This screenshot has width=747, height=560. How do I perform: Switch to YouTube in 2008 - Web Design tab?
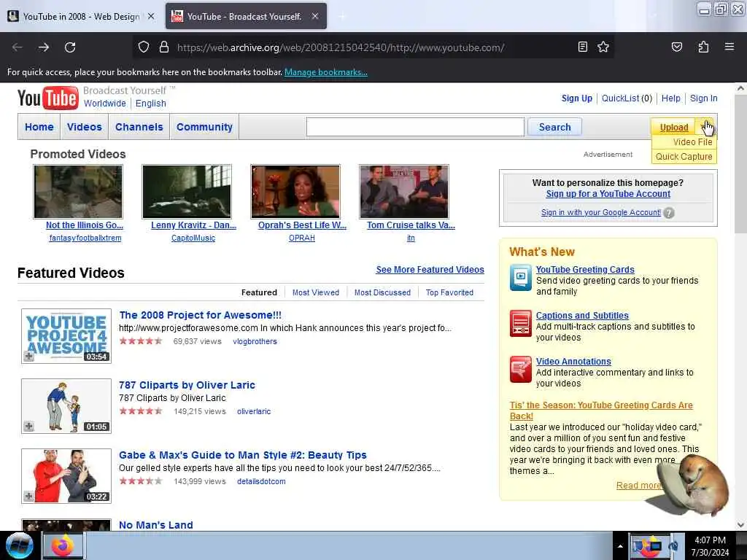[81, 16]
